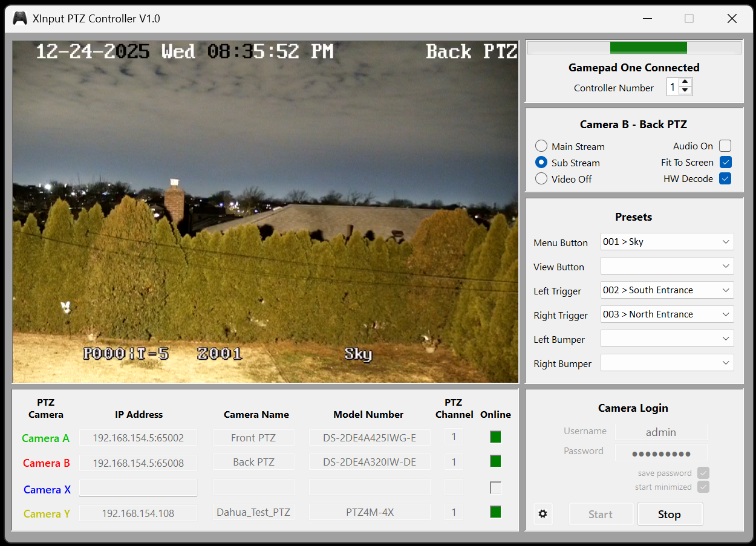Click the Back PTZ camera name field
Viewport: 756px width, 546px height.
[x=253, y=461]
